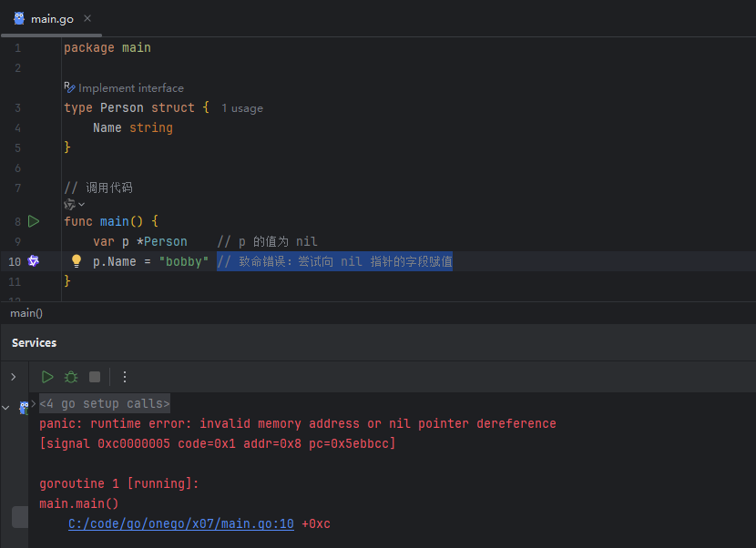Expand the Services tree with the chevron
This screenshot has width=756, height=548.
(14, 377)
